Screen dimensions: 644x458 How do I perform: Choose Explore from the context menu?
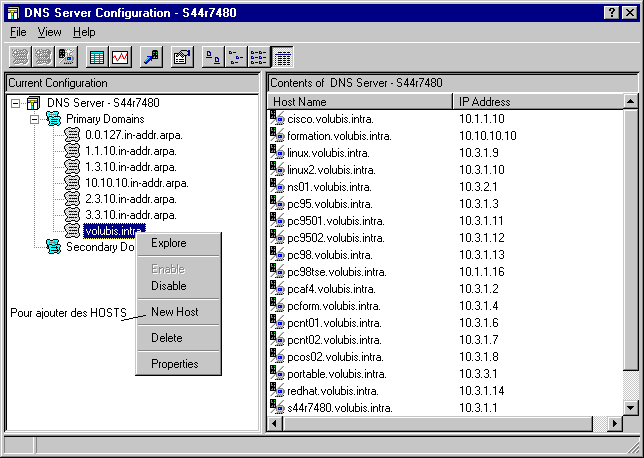pyautogui.click(x=168, y=243)
